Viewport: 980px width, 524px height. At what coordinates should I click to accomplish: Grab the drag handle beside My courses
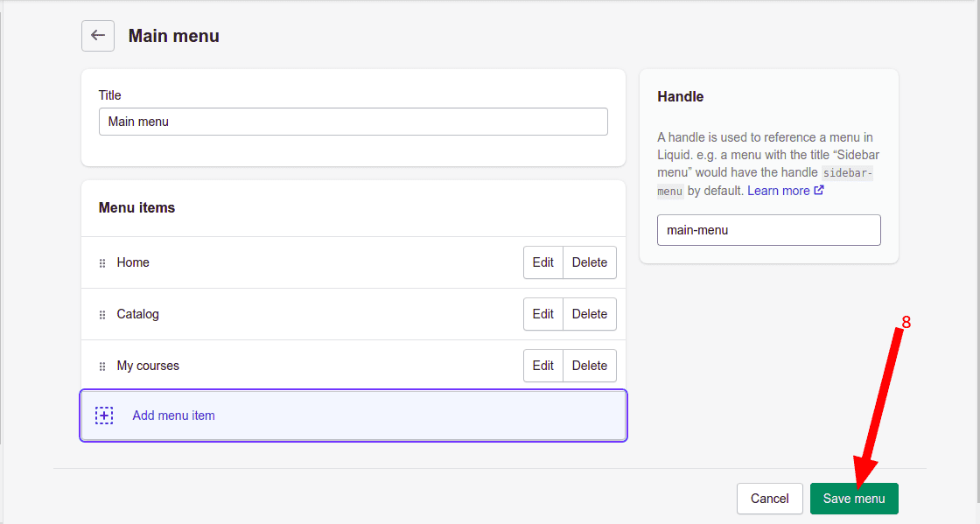click(102, 367)
